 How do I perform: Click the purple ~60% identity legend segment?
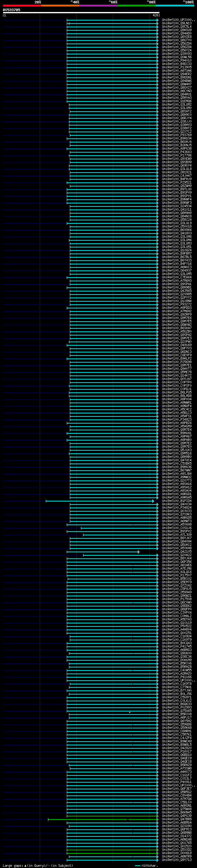98,6
